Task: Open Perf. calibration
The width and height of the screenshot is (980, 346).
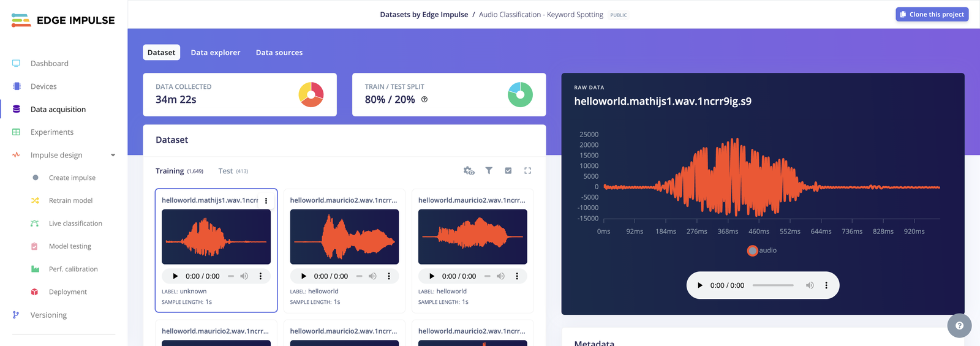Action: [73, 269]
